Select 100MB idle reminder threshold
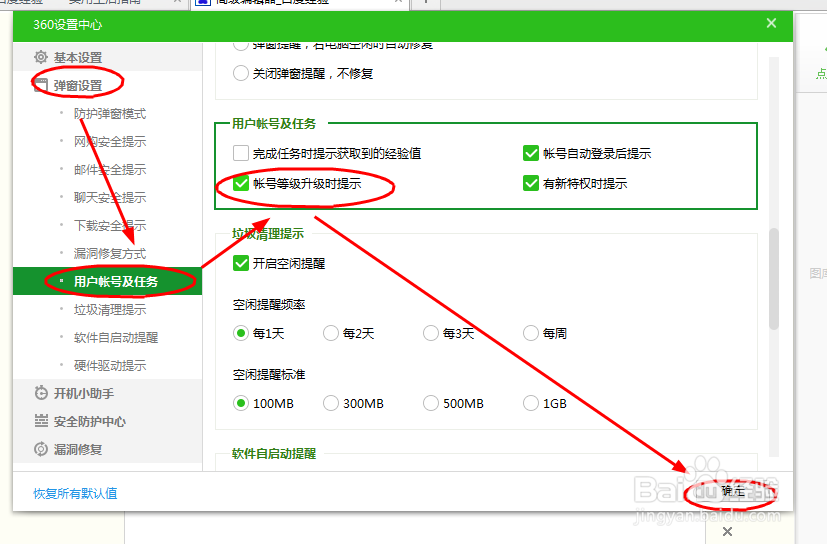 point(241,403)
